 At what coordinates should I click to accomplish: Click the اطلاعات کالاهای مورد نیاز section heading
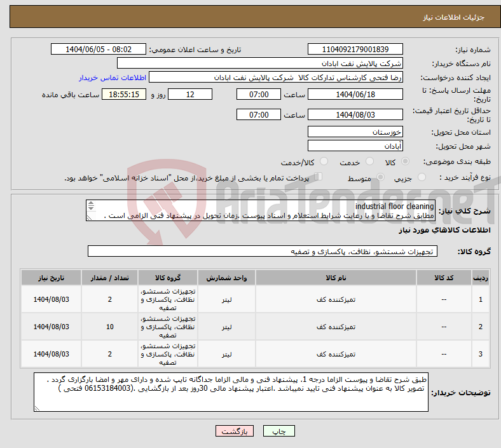point(444,230)
